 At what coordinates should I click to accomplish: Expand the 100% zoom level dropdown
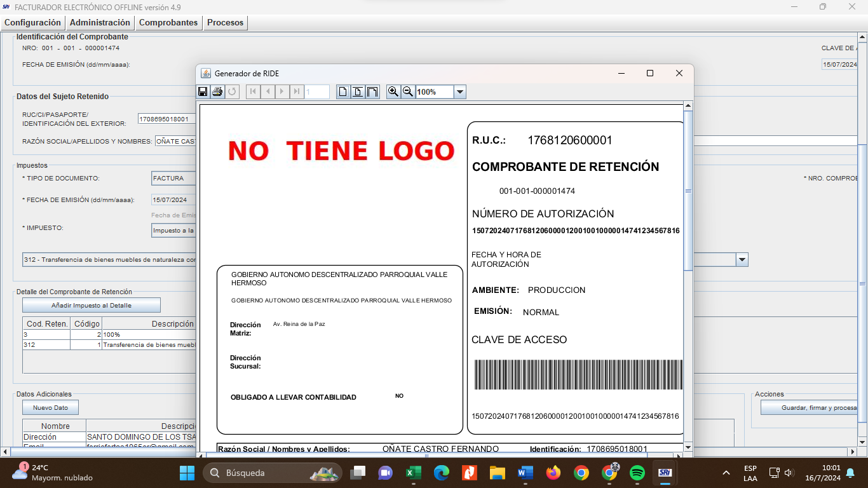460,92
